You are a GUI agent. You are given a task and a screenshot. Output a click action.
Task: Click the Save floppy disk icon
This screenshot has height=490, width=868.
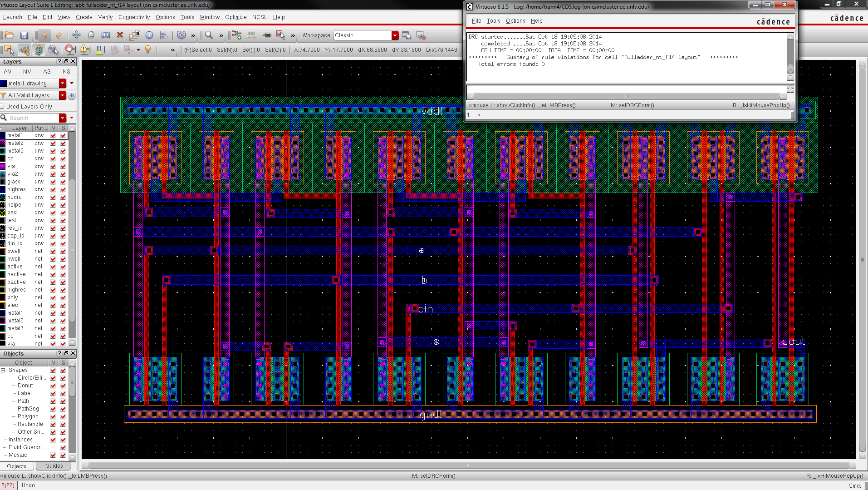point(24,35)
